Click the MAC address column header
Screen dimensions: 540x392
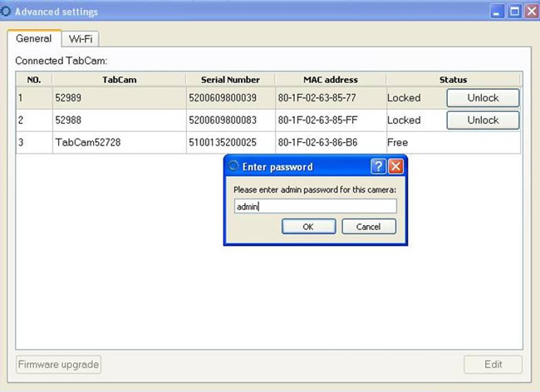pos(331,80)
